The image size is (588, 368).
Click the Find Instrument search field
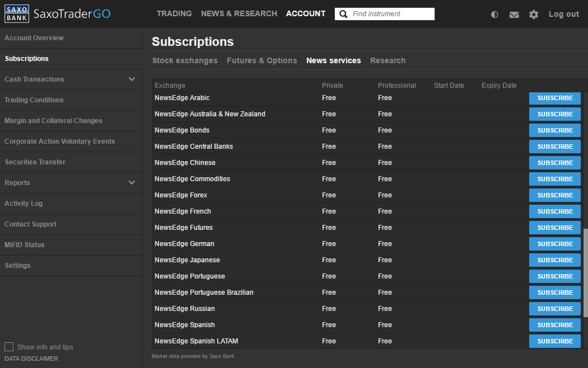tap(391, 14)
